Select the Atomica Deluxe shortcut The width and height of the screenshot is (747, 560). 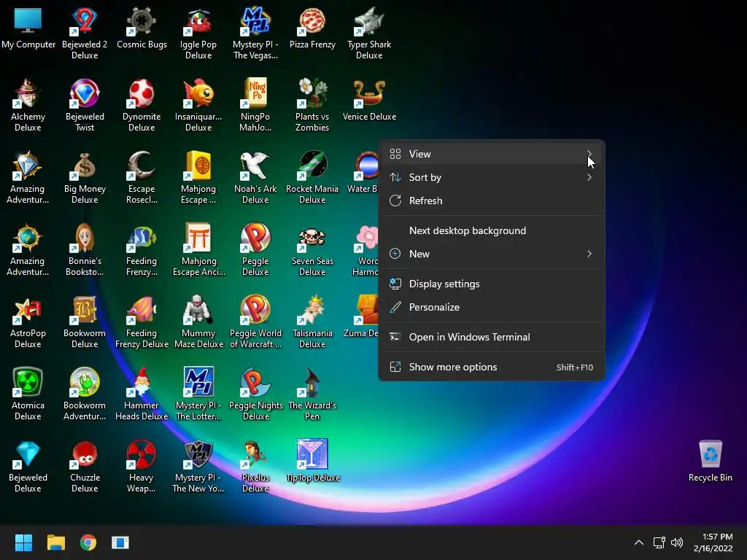[28, 394]
